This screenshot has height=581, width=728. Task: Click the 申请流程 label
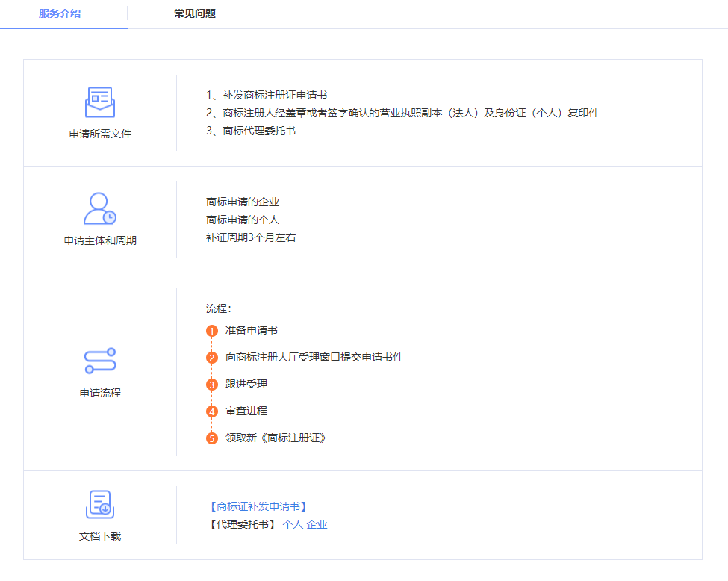click(x=100, y=393)
